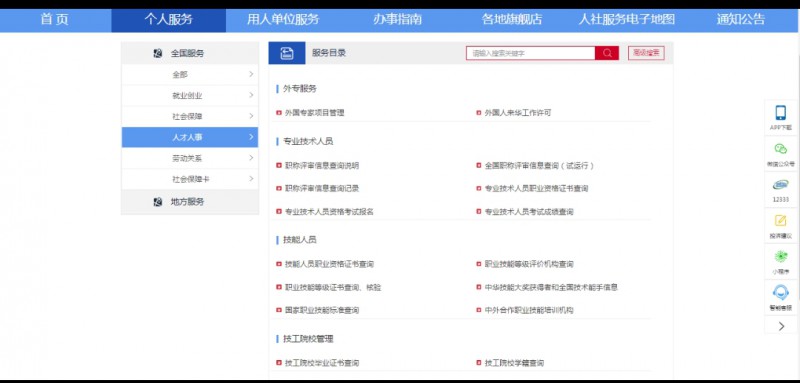The width and height of the screenshot is (800, 383).
Task: Open the 小程序 mini-program icon
Action: [x=781, y=257]
